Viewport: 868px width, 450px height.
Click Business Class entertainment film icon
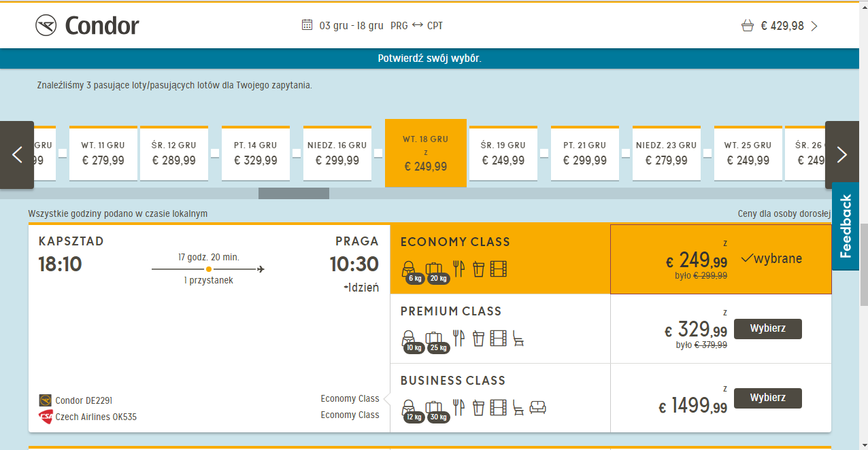point(499,407)
